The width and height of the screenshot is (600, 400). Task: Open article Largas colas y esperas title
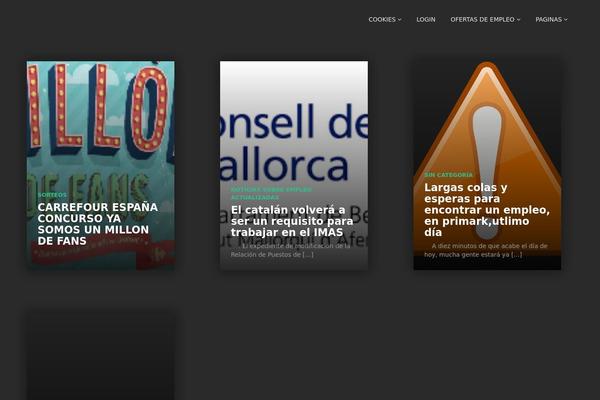click(x=487, y=210)
